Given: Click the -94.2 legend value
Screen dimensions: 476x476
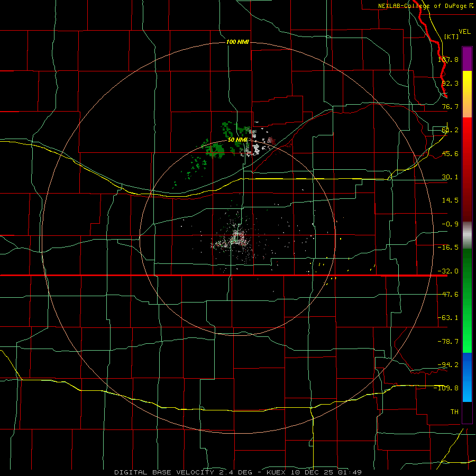Looking at the screenshot, I should pos(448,364).
